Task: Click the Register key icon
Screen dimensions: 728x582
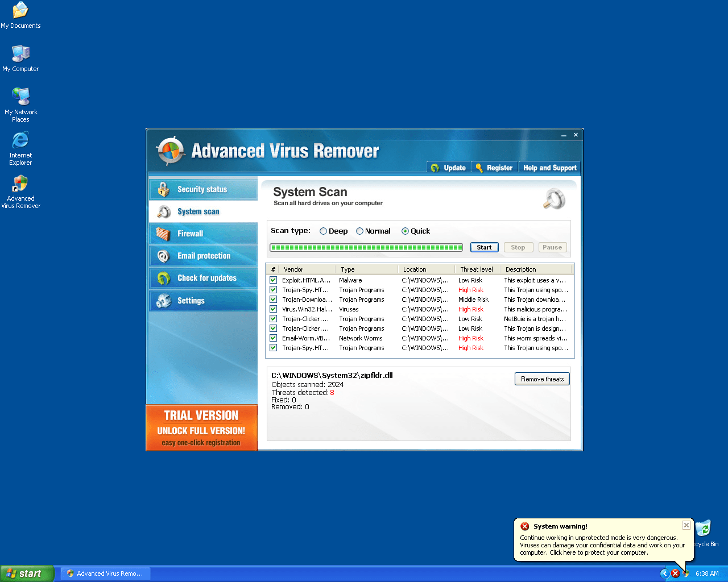Action: [479, 167]
